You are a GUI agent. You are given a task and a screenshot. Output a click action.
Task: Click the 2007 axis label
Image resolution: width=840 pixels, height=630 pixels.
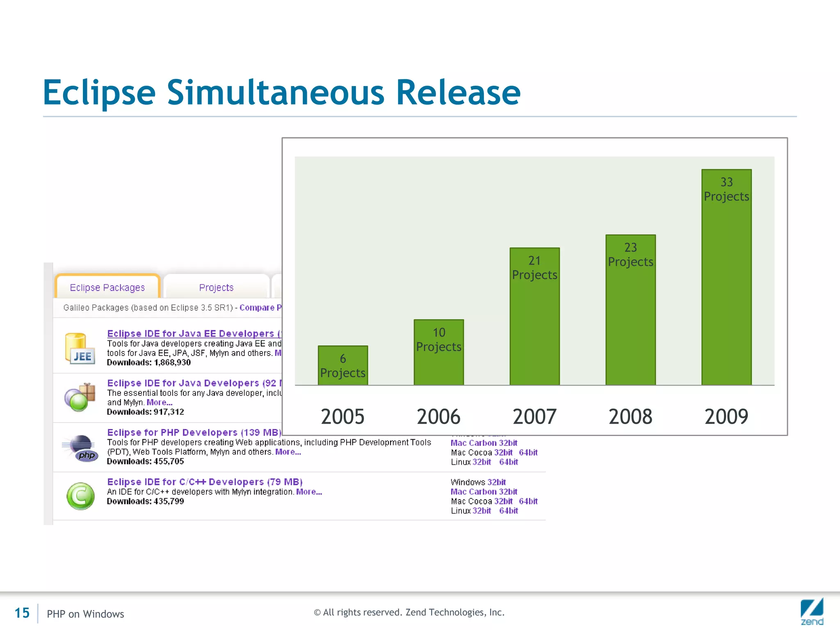(x=535, y=417)
